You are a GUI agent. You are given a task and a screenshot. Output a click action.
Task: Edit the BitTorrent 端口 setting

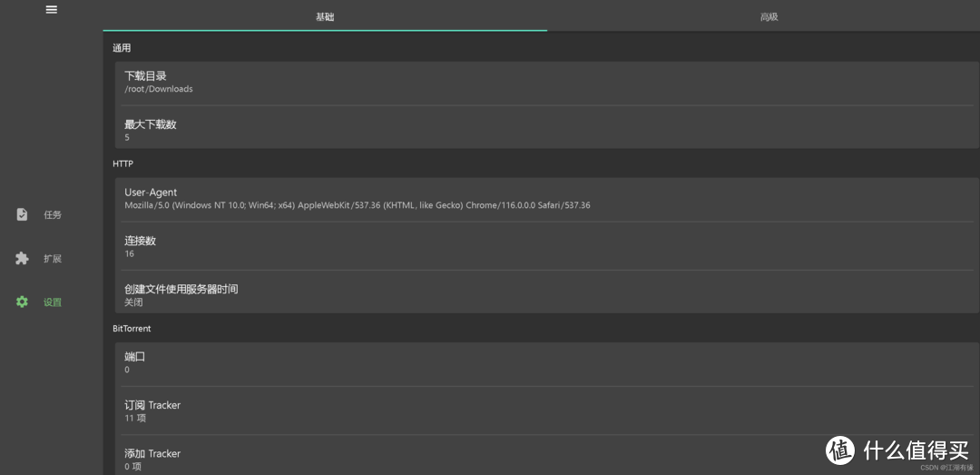[x=547, y=363]
